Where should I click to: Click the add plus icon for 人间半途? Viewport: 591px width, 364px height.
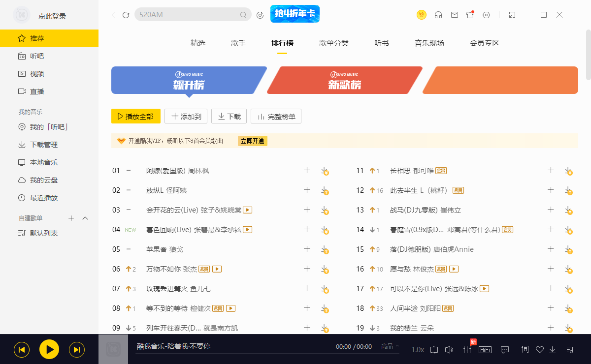point(551,308)
